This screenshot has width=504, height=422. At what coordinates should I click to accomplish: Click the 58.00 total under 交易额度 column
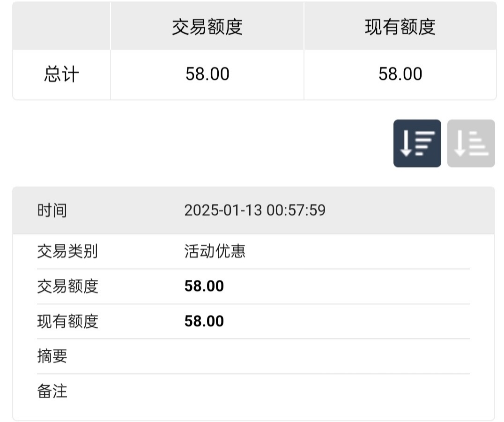tap(207, 74)
